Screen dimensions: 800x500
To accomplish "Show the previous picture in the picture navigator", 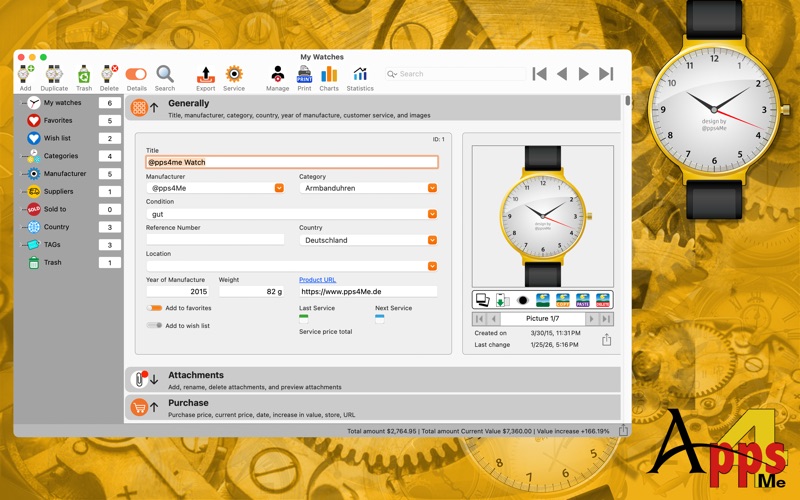I will (x=493, y=319).
